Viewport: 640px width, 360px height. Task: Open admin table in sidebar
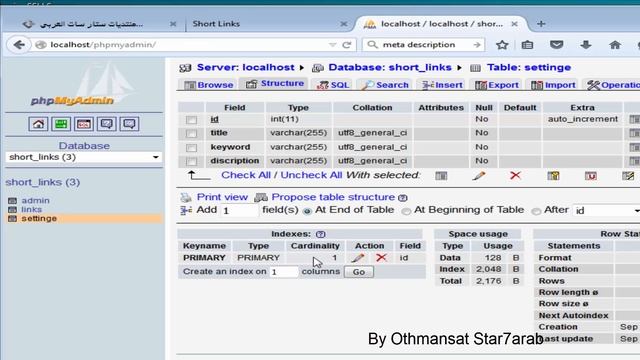36,200
